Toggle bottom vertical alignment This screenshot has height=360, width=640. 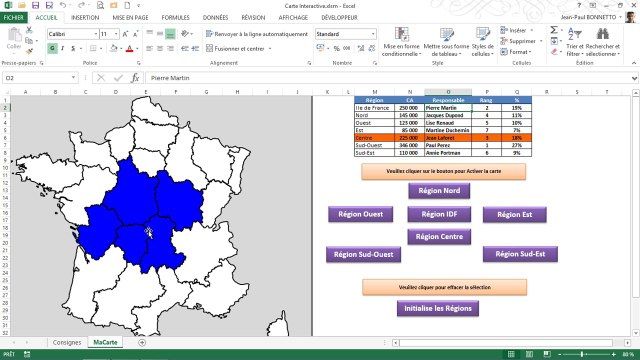[170, 34]
